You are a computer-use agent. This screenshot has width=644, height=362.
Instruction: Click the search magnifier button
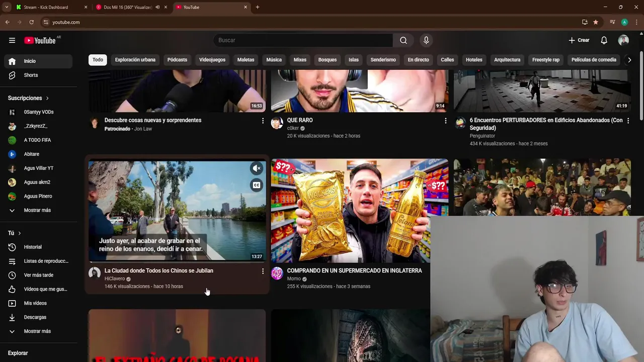pyautogui.click(x=404, y=40)
